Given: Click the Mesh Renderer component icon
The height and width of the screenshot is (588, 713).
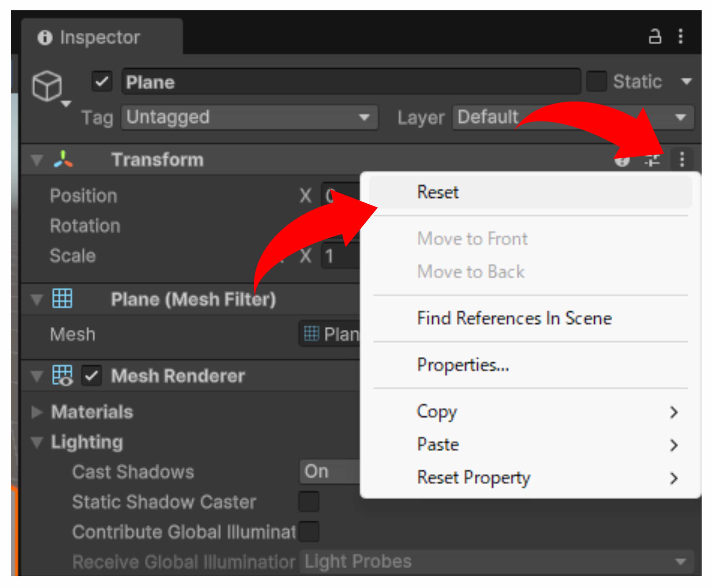Looking at the screenshot, I should click(62, 375).
